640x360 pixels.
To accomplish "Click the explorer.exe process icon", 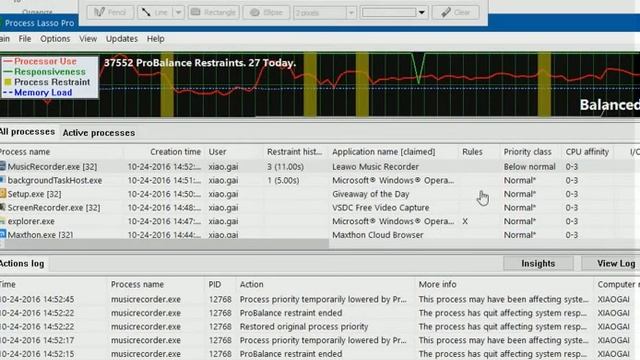I will point(2,221).
